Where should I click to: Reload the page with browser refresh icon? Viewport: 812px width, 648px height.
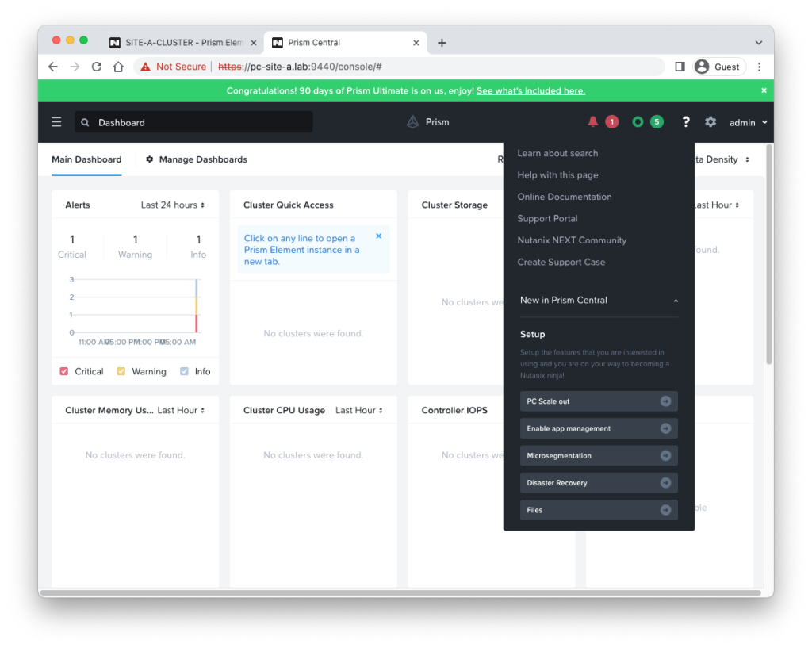(97, 67)
